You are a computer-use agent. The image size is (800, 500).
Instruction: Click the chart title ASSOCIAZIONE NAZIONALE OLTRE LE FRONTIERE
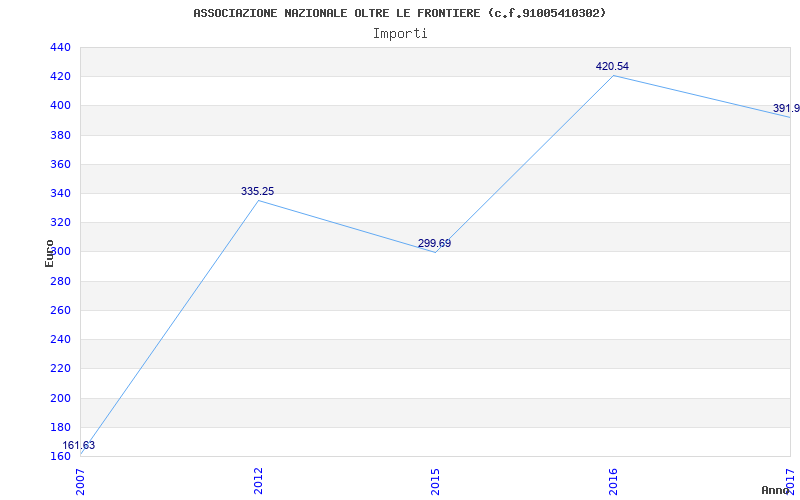click(x=399, y=13)
